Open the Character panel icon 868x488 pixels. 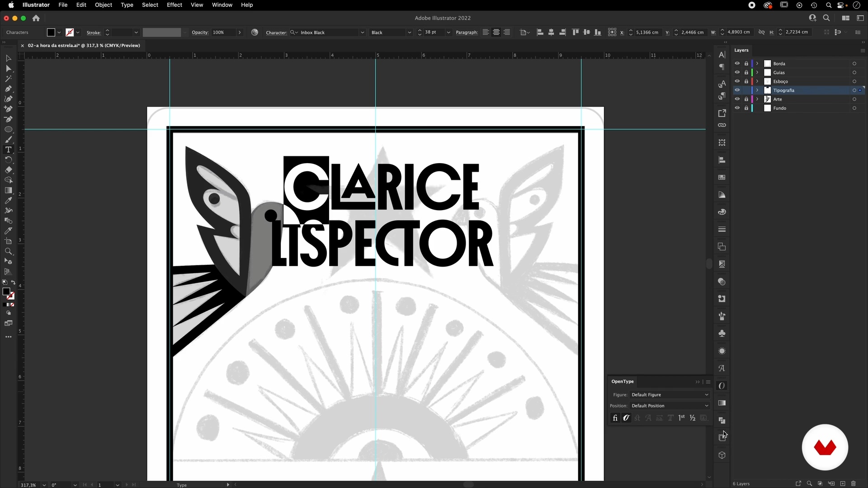pyautogui.click(x=722, y=55)
